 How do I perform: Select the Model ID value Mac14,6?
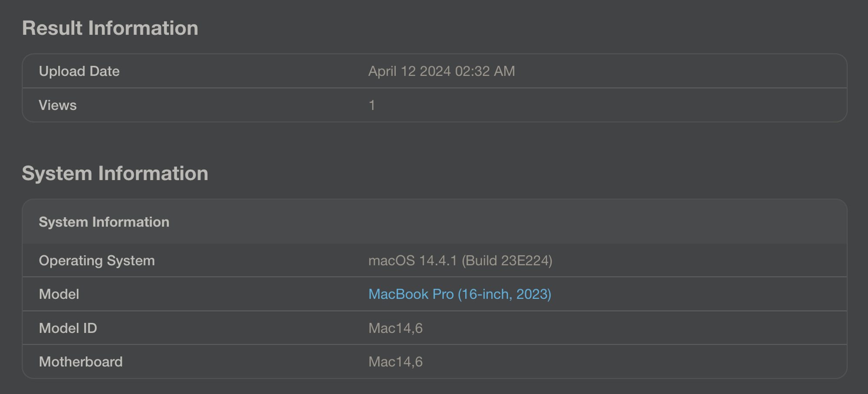pos(395,328)
